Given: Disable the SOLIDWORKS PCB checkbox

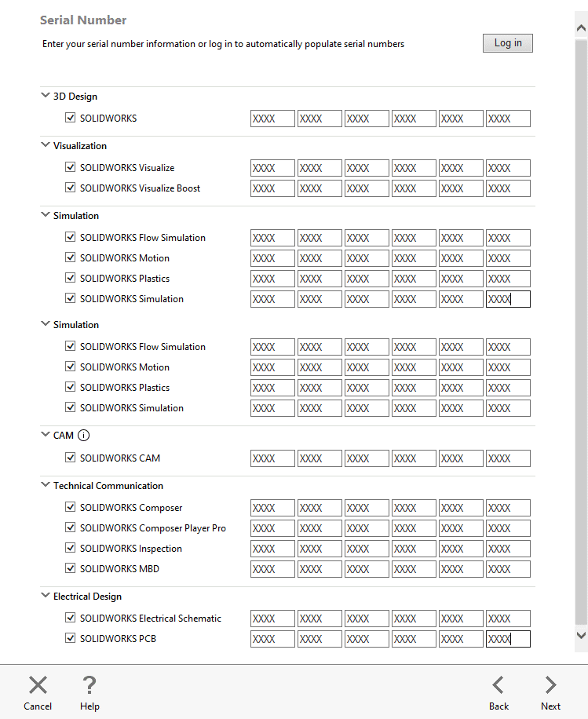Looking at the screenshot, I should pos(71,639).
